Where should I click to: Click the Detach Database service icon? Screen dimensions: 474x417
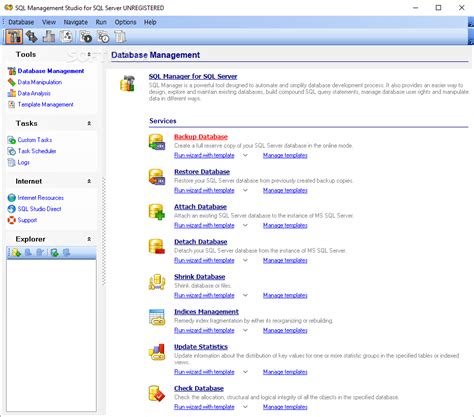pos(157,247)
